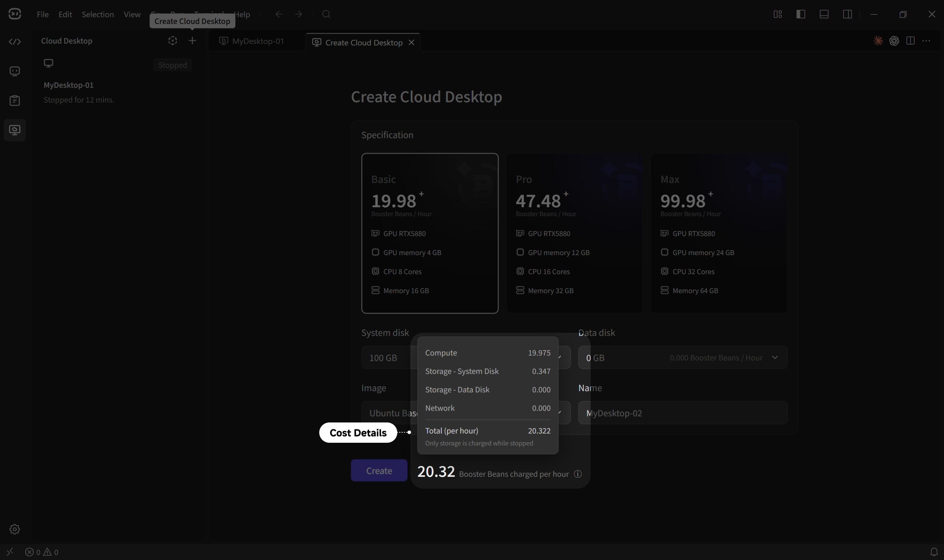Click the remote connection icon in status bar
The width and height of the screenshot is (944, 560).
[x=10, y=552]
